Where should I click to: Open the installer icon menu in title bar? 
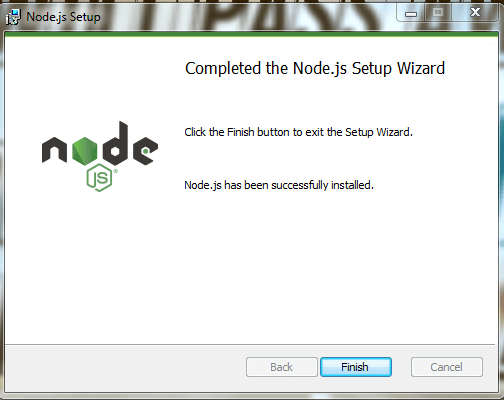13,17
